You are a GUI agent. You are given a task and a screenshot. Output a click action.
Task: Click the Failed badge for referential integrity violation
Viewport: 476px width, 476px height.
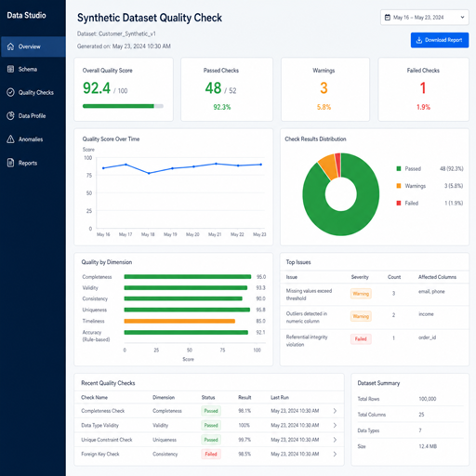(x=361, y=339)
